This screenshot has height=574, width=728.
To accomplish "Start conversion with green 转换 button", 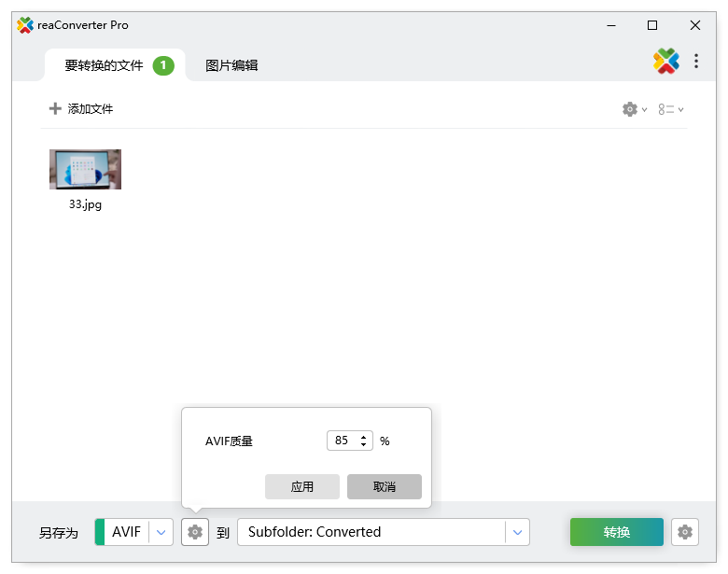I will coord(617,532).
